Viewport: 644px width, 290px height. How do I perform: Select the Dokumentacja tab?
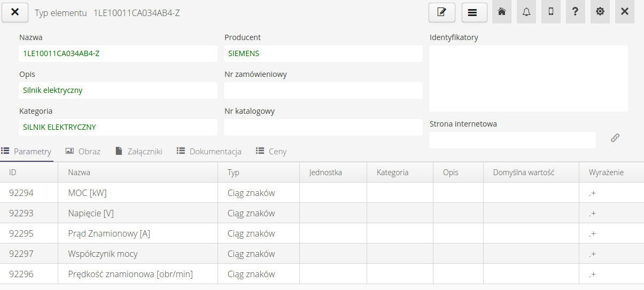(x=209, y=151)
